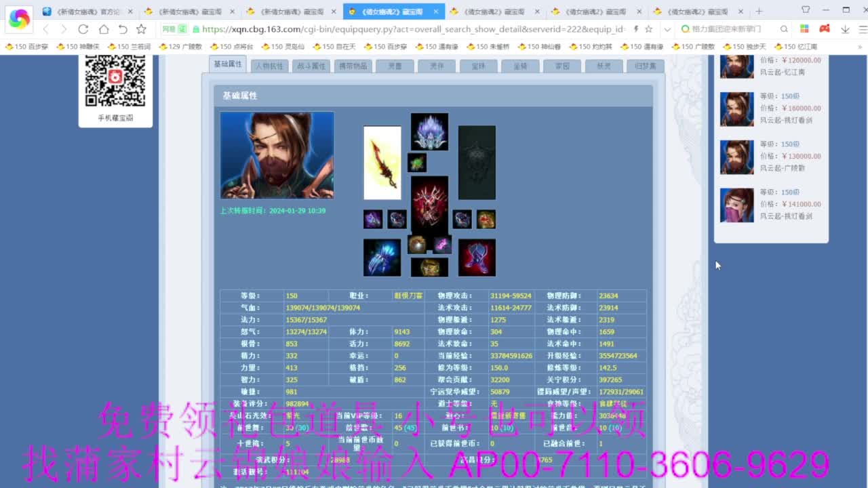The image size is (868, 488).
Task: Click the browser logo icon at top left
Action: (x=19, y=19)
